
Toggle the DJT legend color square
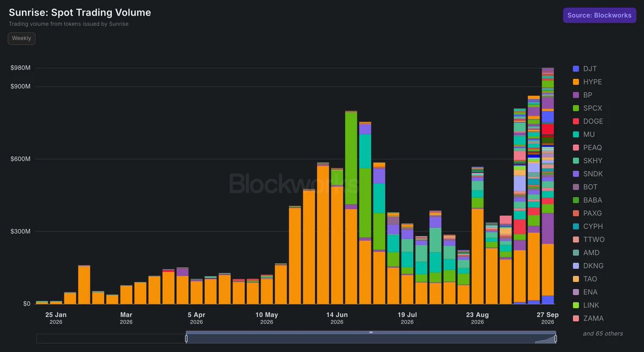576,69
